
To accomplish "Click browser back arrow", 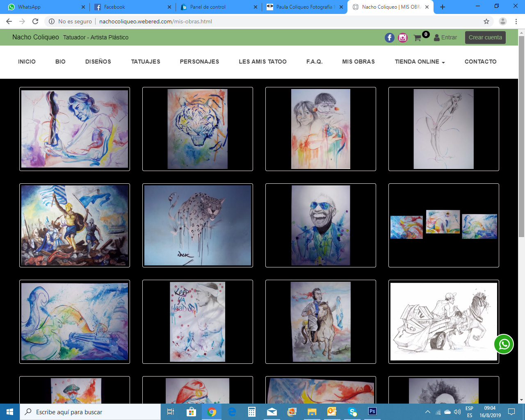I will (x=9, y=21).
